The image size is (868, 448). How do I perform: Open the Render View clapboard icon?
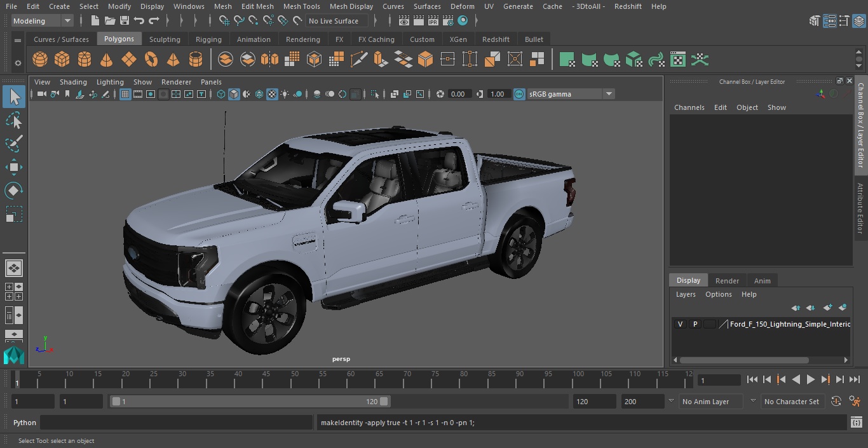pos(403,21)
